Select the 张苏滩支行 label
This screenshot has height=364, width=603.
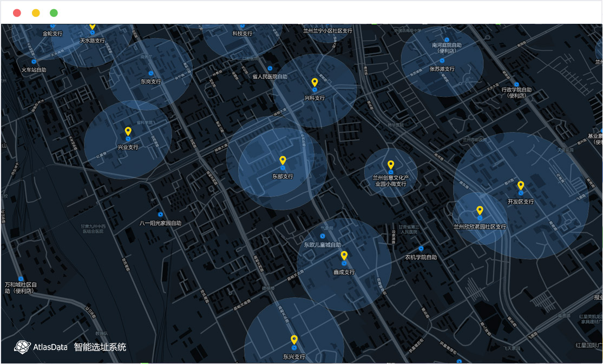pyautogui.click(x=442, y=69)
